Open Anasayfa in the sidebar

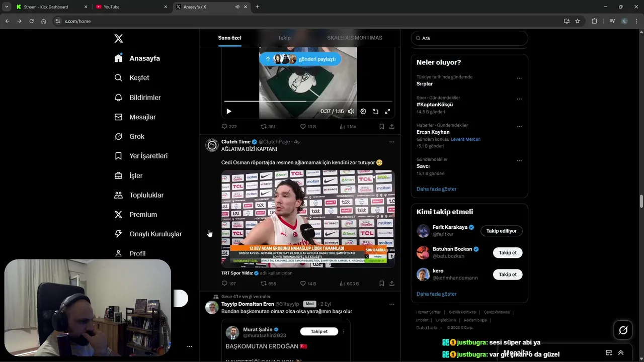(137, 58)
